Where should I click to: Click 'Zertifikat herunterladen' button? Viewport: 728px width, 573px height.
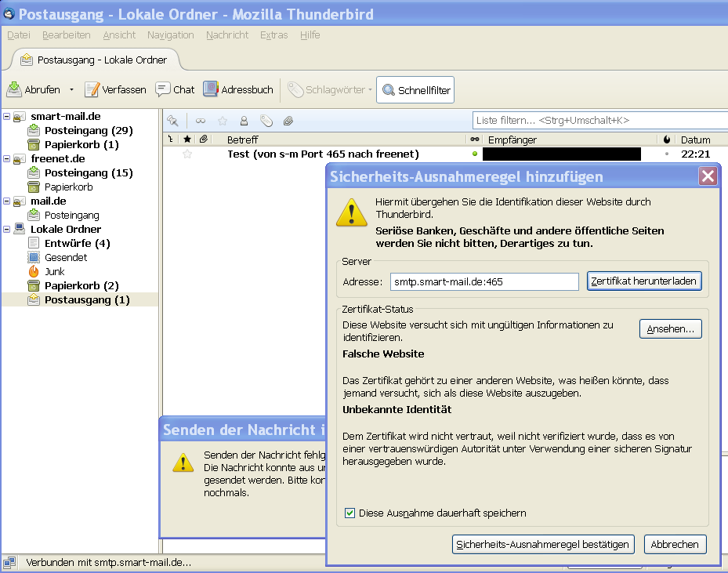[644, 281]
